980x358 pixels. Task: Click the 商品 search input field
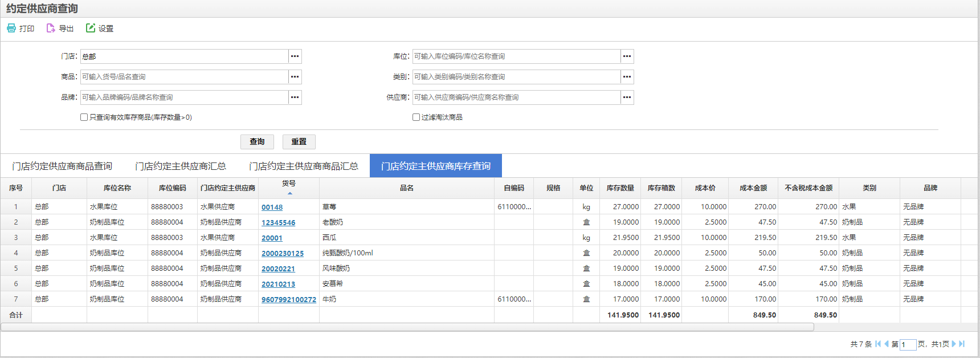click(x=184, y=77)
